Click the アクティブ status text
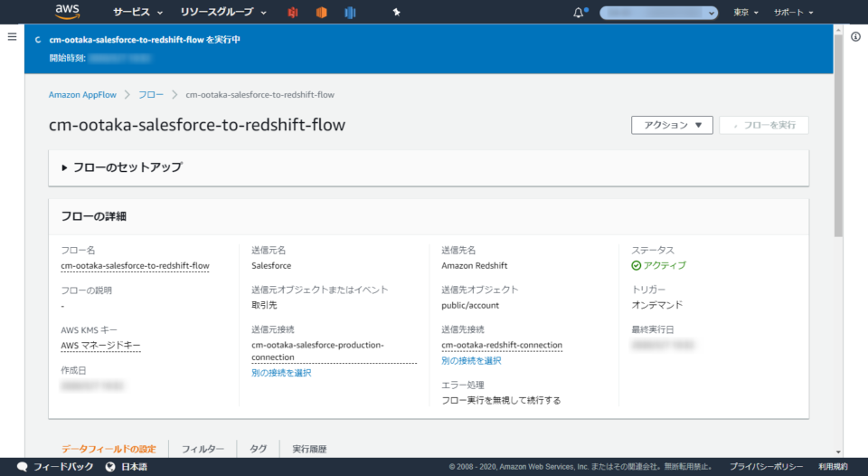Screen dimensions: 868x476 [665, 265]
